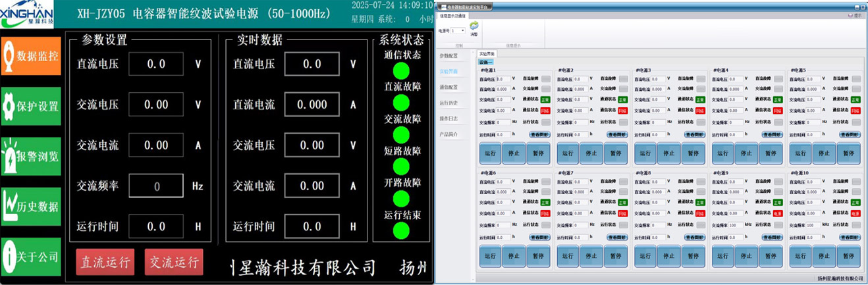Viewport: 868px width, 285px height.
Task: Click the 直流故障 green indicator light
Action: click(401, 103)
